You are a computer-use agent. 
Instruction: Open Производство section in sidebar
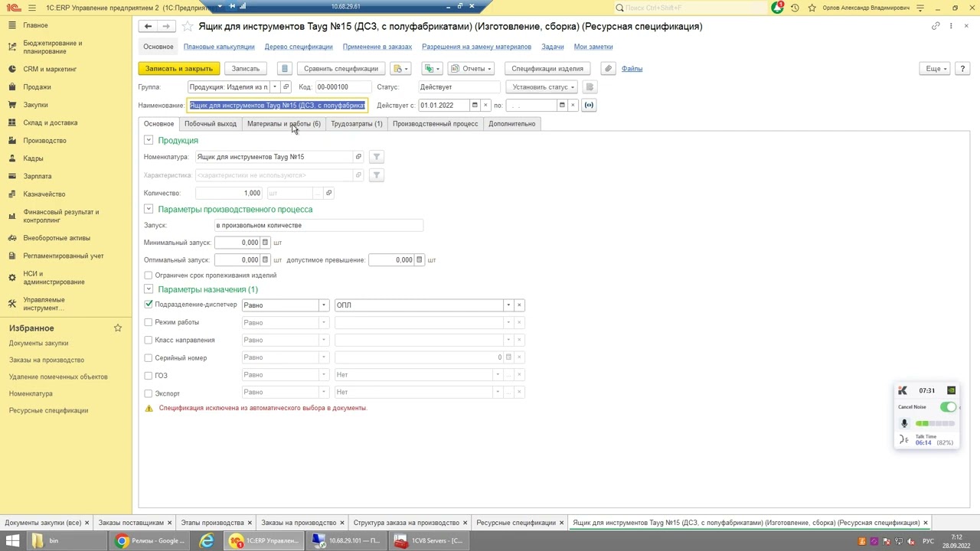pos(44,141)
